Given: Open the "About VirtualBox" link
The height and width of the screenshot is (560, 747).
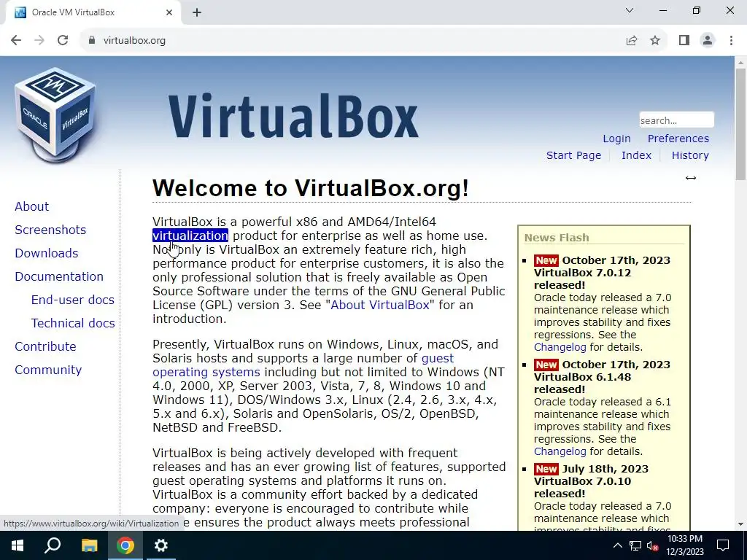Looking at the screenshot, I should (x=380, y=306).
